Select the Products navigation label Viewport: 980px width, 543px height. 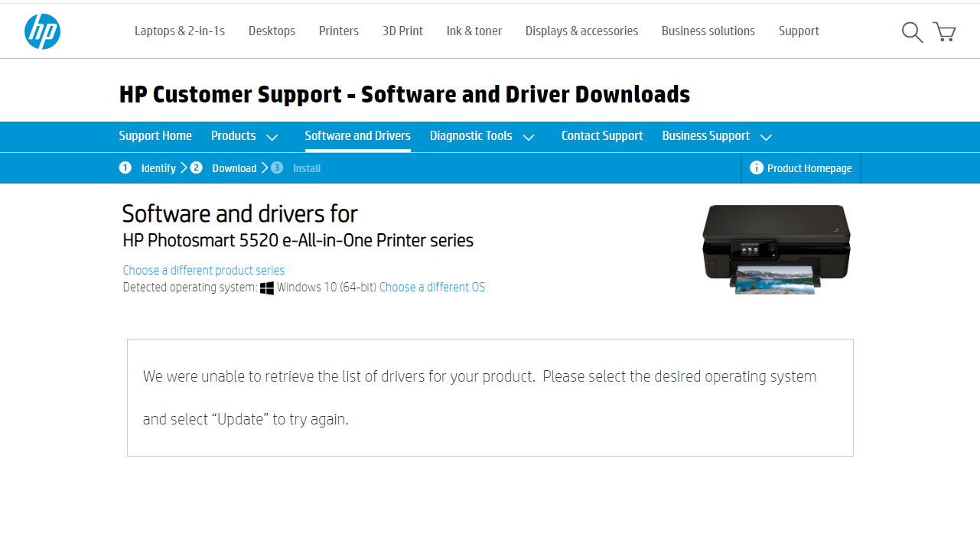click(x=233, y=135)
